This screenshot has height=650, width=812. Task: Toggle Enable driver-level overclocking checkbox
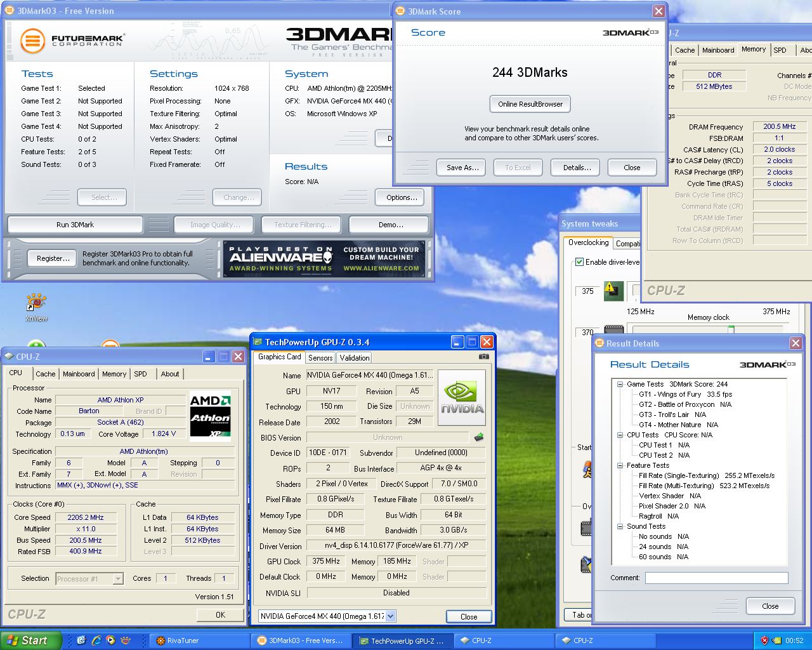[x=579, y=262]
